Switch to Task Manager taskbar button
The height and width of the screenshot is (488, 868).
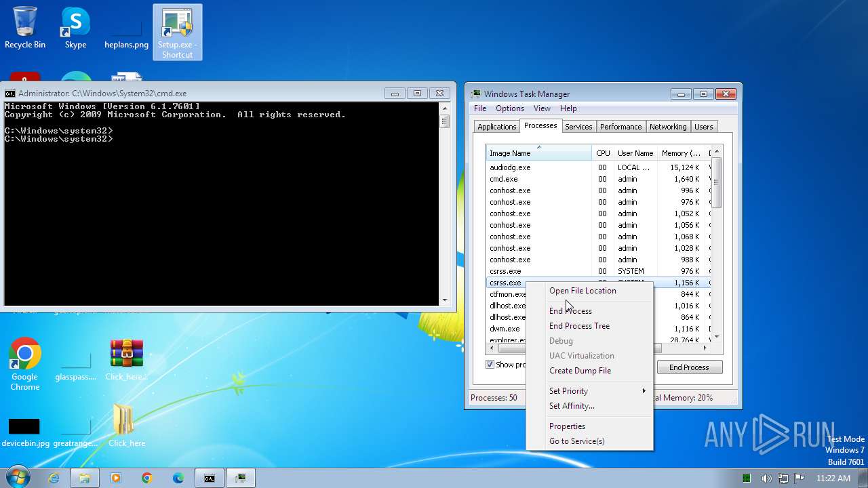241,479
